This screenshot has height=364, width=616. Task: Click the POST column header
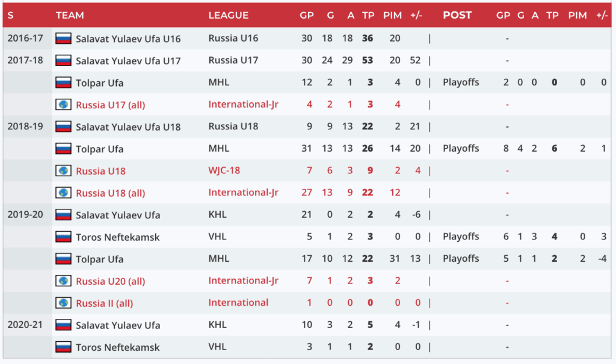coord(457,15)
